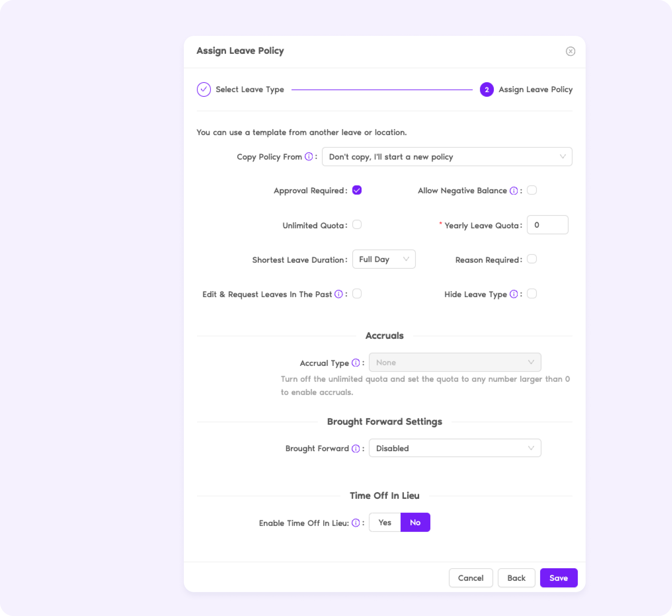Click the Yearly Leave Quota input field
The image size is (672, 616).
coord(547,225)
